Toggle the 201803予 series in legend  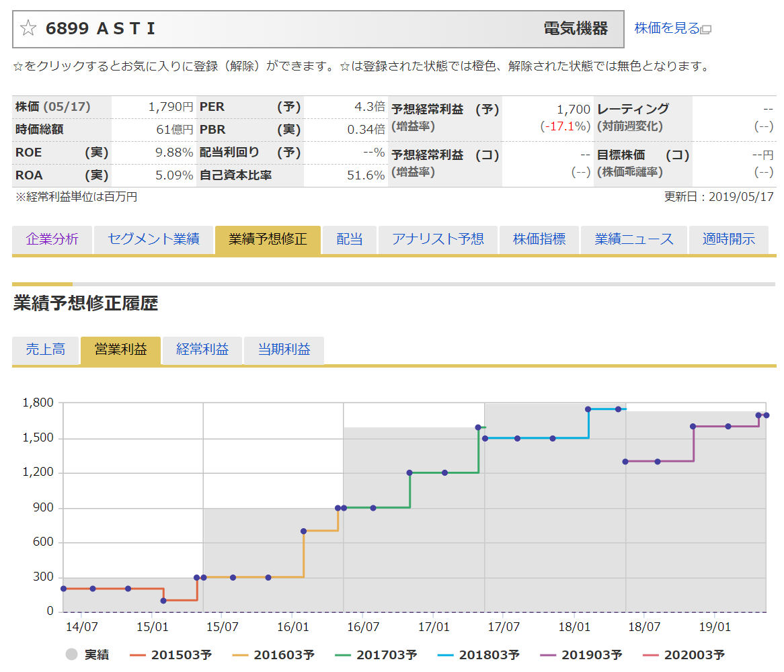click(x=479, y=655)
